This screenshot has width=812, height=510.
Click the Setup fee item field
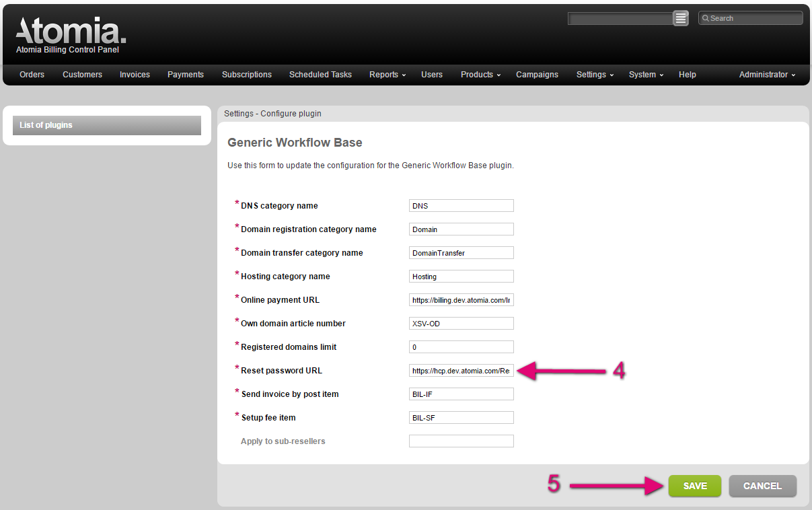tap(462, 418)
